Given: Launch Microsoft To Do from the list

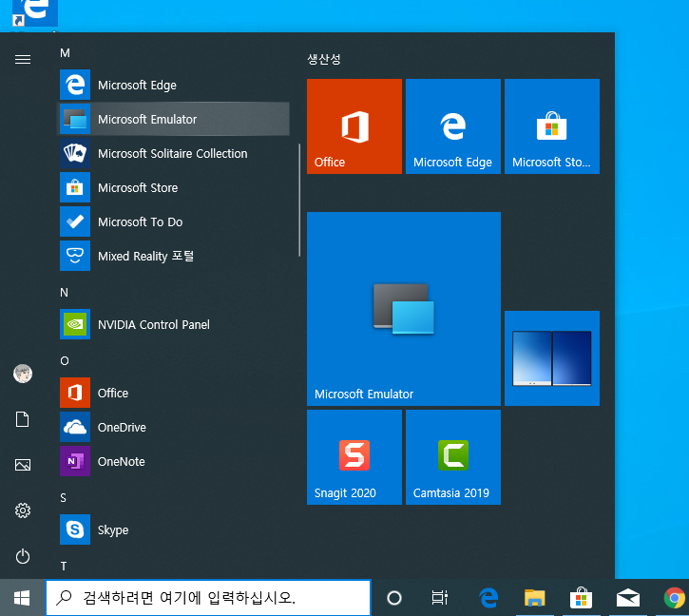Looking at the screenshot, I should pos(174,222).
